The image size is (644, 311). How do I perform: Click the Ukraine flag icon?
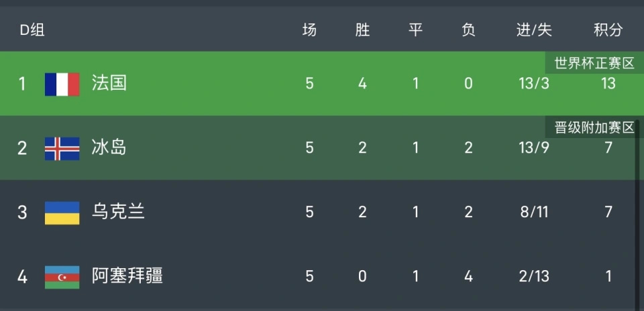pos(62,212)
